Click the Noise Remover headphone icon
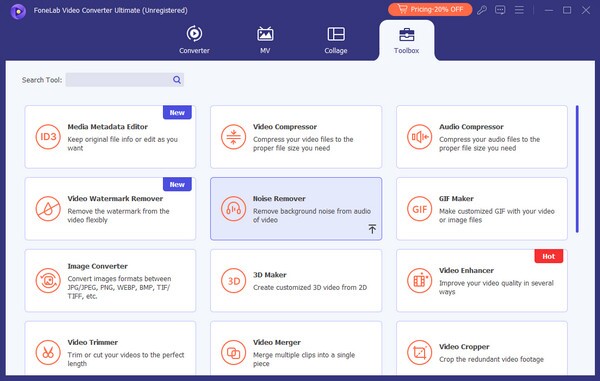 pyautogui.click(x=233, y=209)
